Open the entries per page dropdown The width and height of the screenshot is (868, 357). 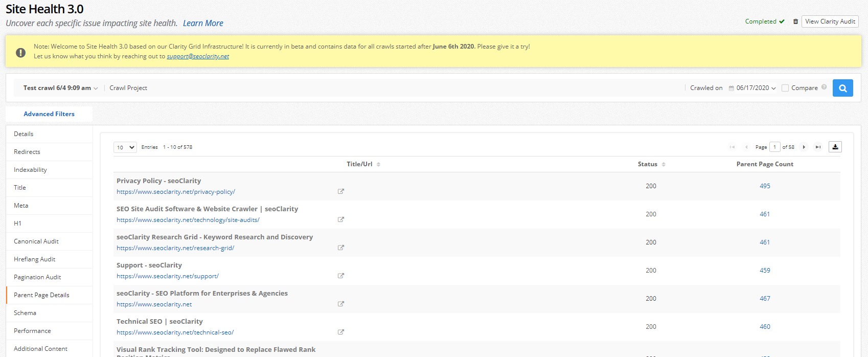(x=125, y=147)
